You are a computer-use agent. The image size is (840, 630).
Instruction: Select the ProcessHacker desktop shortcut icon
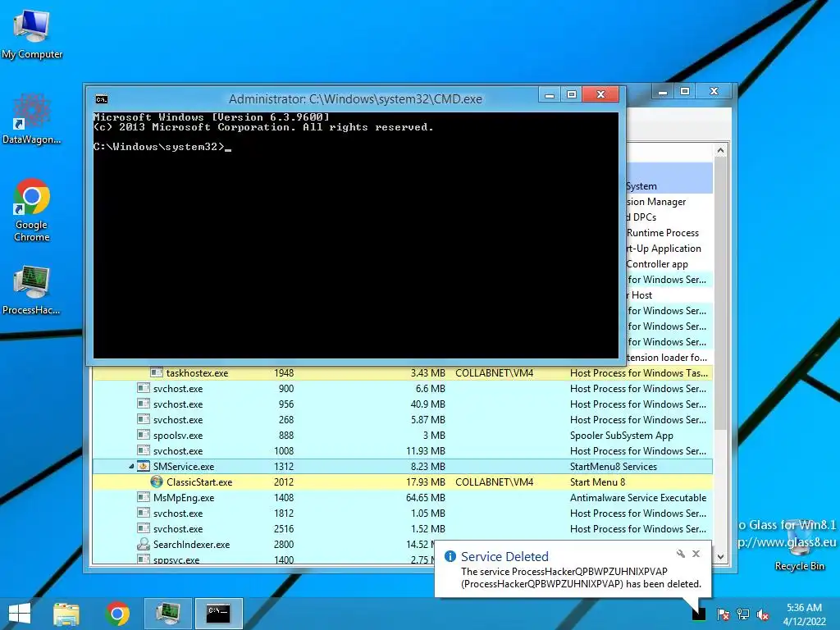pyautogui.click(x=32, y=290)
